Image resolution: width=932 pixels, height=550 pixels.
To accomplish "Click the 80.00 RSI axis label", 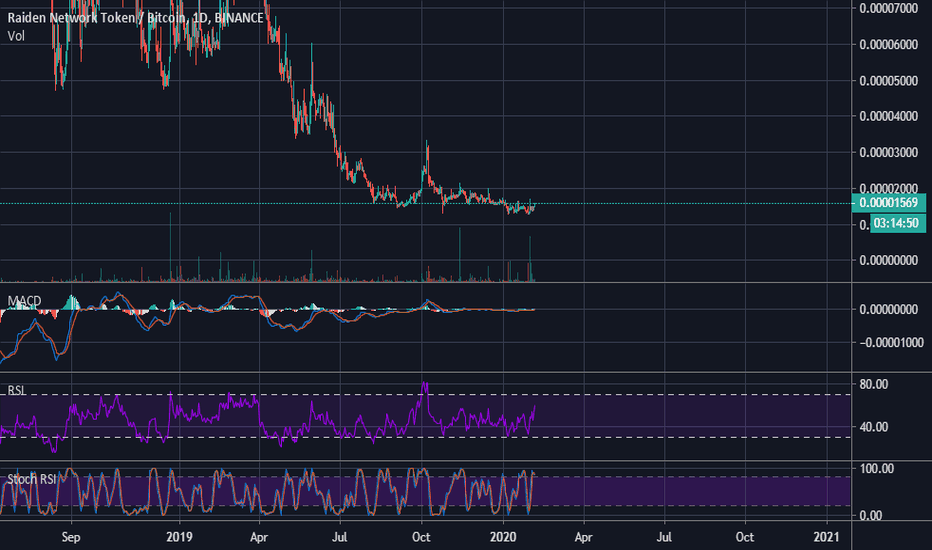I will coord(874,385).
